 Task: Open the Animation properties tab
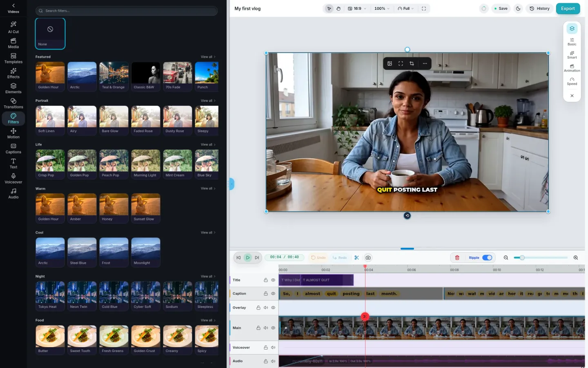tap(572, 68)
